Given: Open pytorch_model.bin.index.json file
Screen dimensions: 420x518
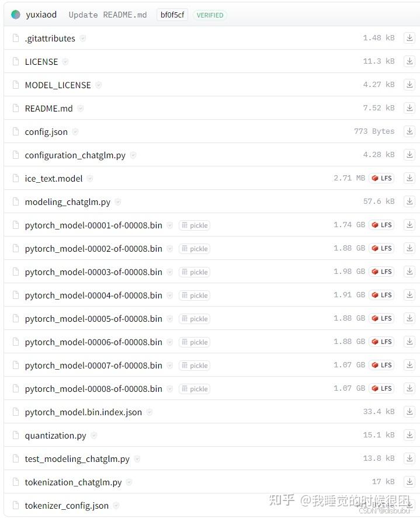Looking at the screenshot, I should pos(84,412).
